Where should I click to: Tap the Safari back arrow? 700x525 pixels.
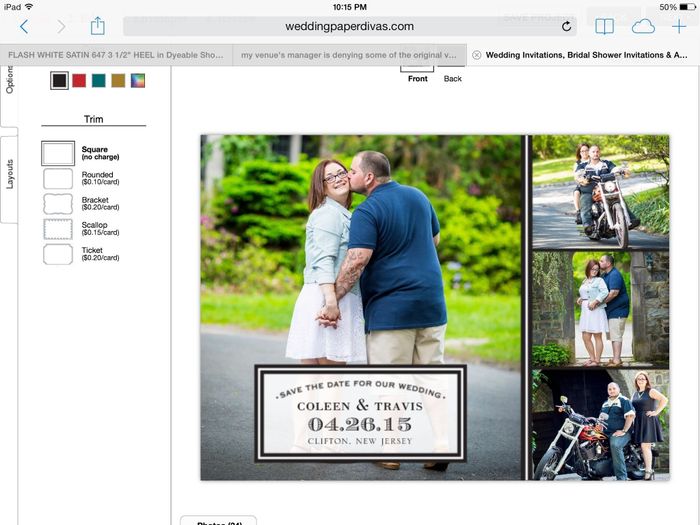pos(24,27)
